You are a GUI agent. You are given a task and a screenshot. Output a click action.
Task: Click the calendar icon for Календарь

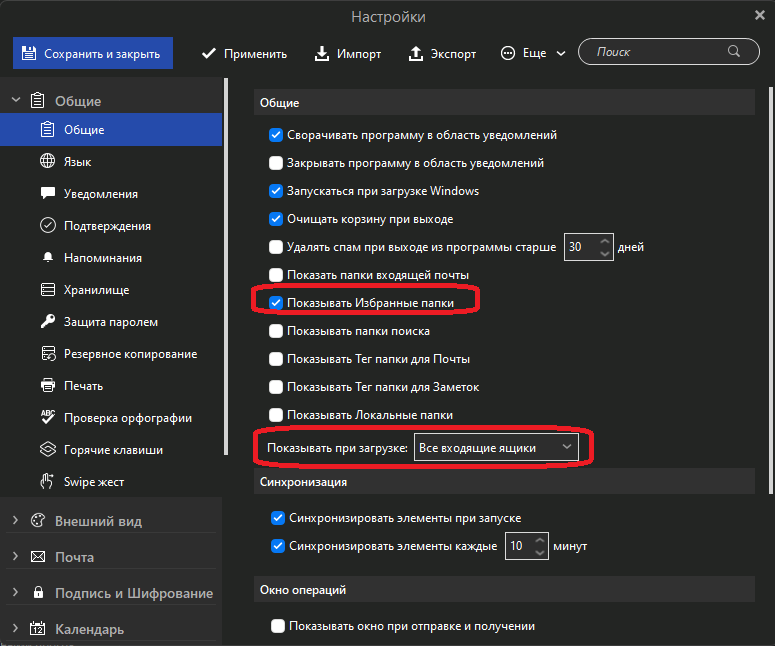click(38, 628)
